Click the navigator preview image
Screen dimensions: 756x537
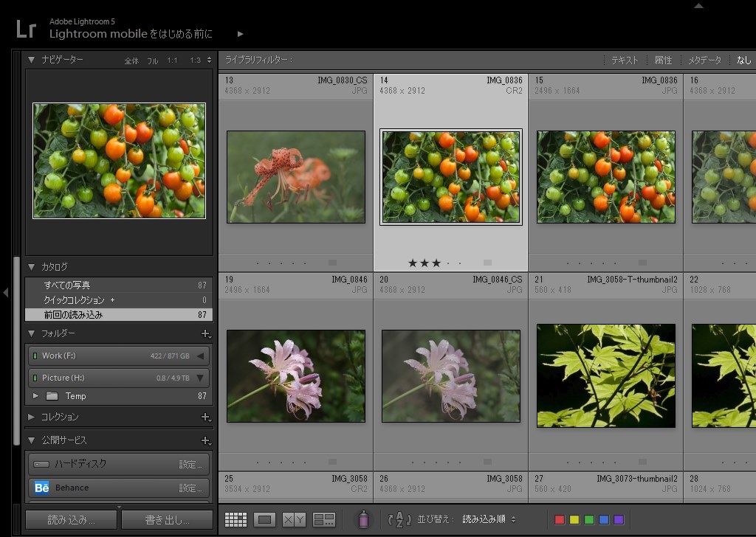coord(119,160)
